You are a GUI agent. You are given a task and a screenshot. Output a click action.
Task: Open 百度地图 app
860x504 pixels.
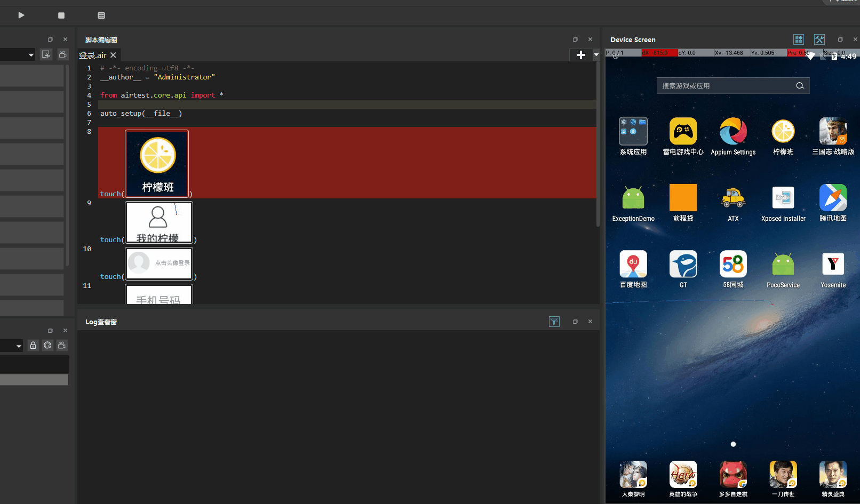pos(633,270)
